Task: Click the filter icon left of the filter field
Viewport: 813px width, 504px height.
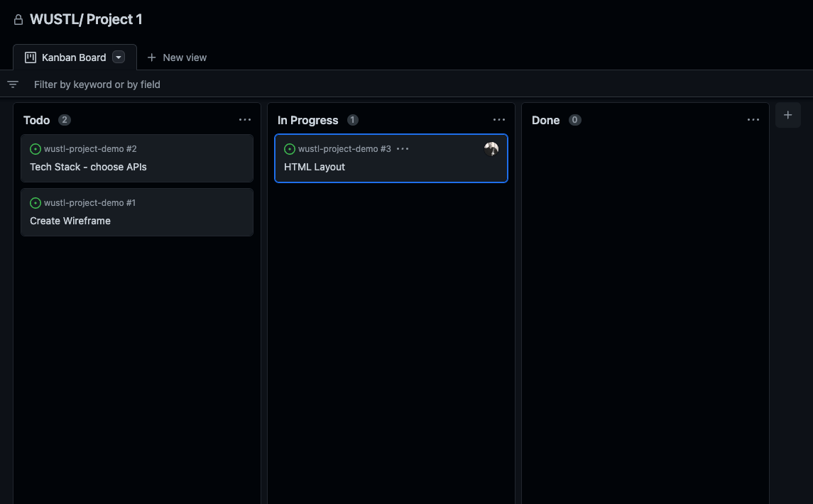Action: pos(13,84)
